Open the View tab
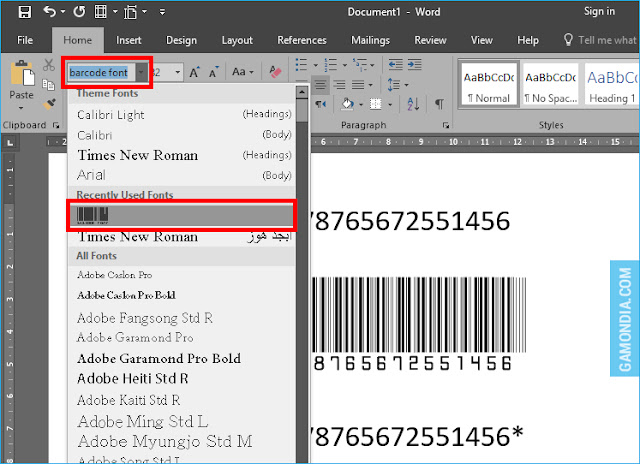Viewport: 640px width, 464px height. click(x=482, y=40)
